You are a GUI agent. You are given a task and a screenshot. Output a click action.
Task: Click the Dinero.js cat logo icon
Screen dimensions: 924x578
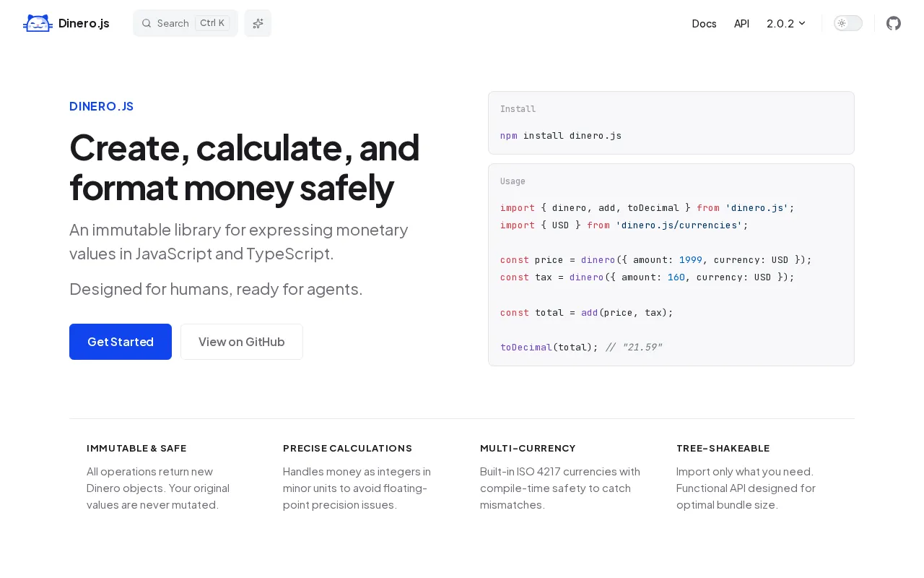point(38,23)
